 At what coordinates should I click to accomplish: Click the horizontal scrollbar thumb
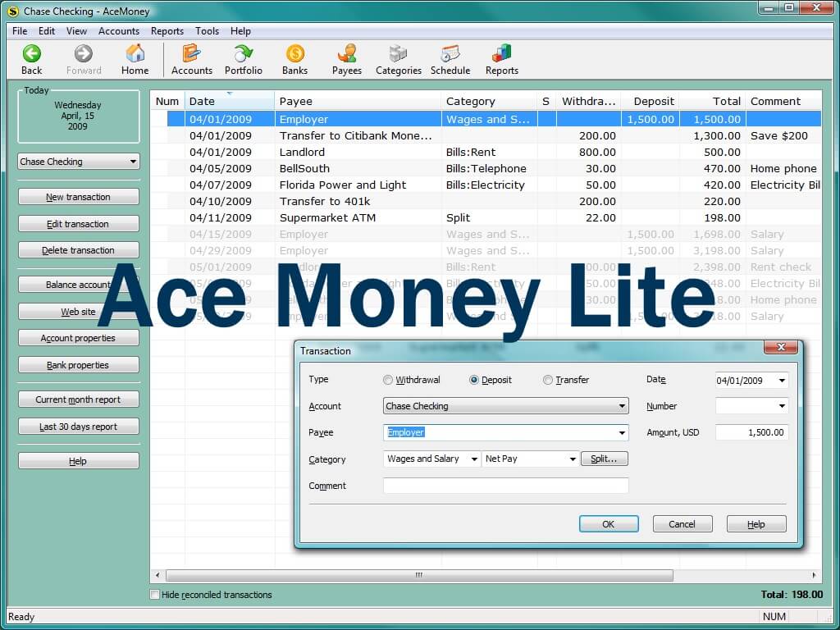419,575
